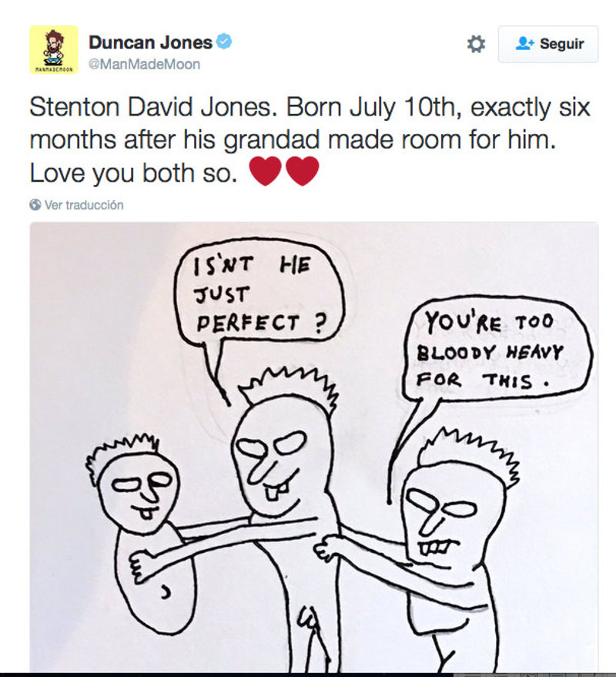Open the @ManMadeMoon handle link
The height and width of the screenshot is (677, 616).
[144, 65]
